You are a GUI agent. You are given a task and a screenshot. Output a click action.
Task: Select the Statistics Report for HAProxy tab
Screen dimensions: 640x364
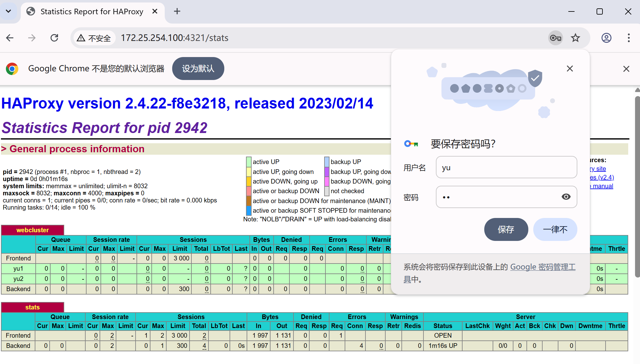click(92, 11)
